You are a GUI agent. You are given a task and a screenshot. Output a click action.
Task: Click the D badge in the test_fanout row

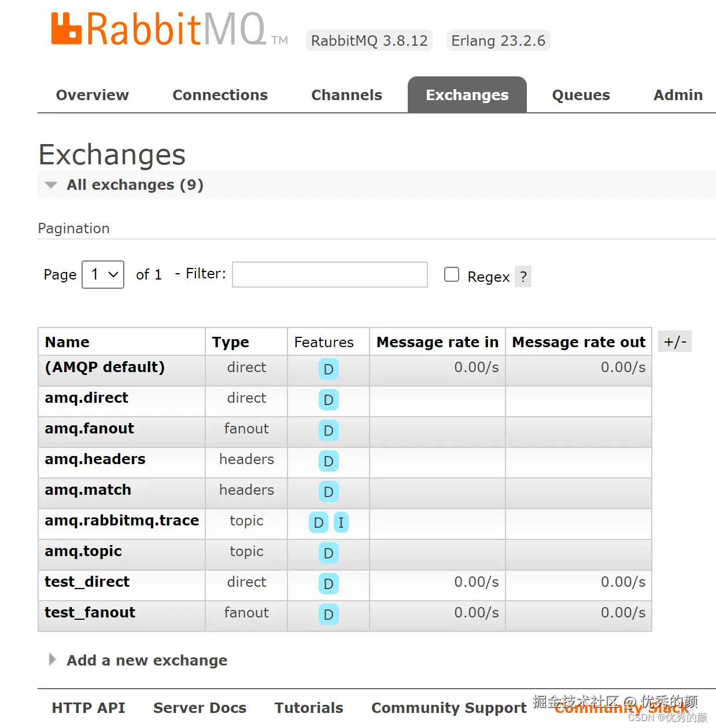[329, 615]
